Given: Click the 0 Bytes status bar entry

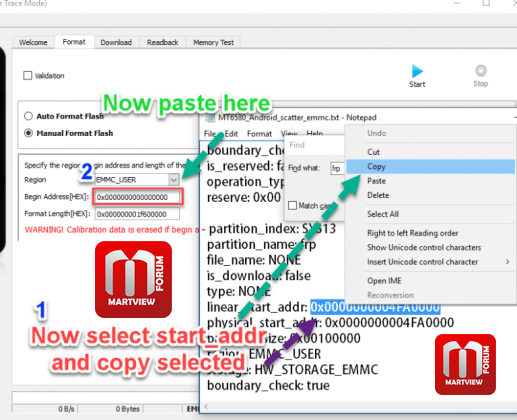Looking at the screenshot, I should coord(128,409).
